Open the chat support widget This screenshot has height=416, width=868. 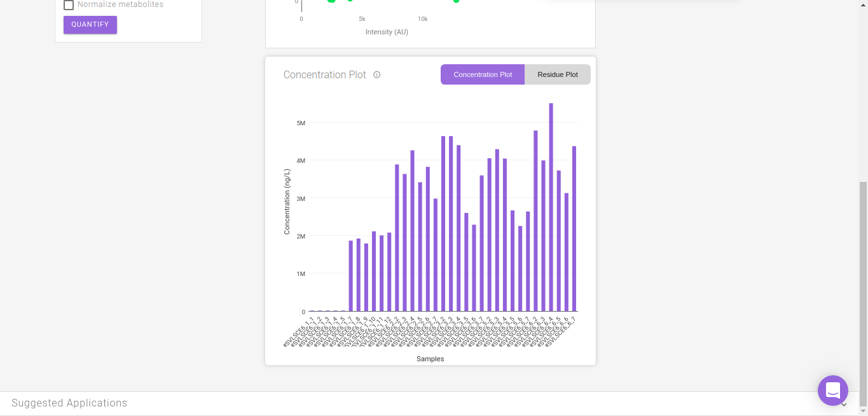pos(833,391)
